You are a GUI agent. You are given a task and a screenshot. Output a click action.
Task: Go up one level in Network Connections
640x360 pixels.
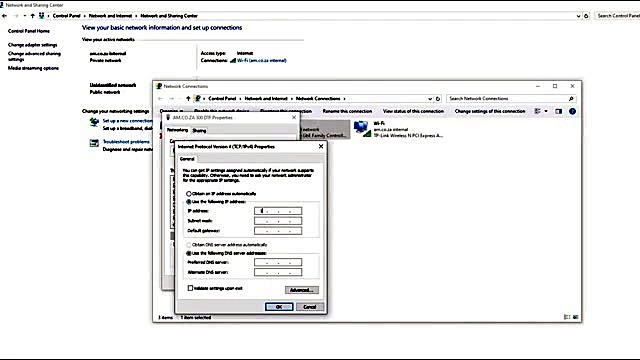[x=188, y=98]
